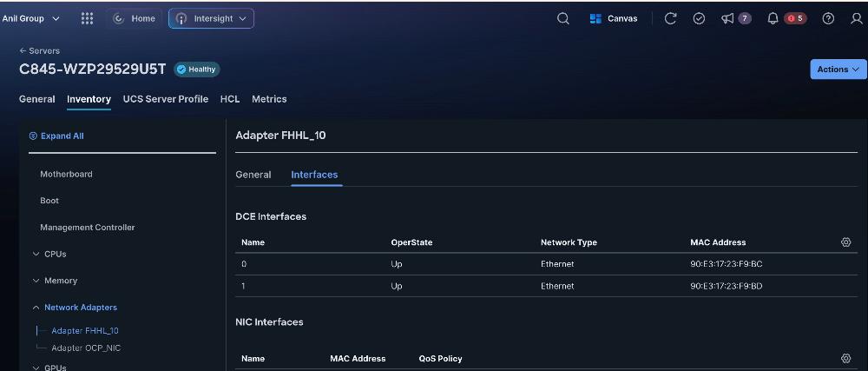Image resolution: width=868 pixels, height=371 pixels.
Task: Select the adapter Interfaces sub-tab
Action: 314,175
